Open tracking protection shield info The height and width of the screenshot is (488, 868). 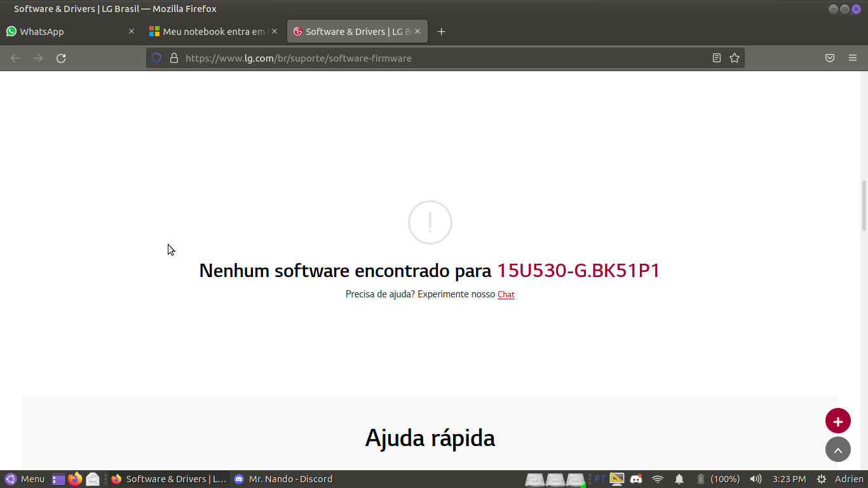point(156,58)
